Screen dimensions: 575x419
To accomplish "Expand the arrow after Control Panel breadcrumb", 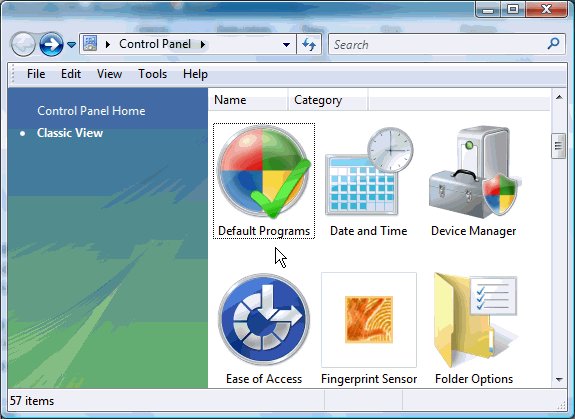I will point(203,45).
